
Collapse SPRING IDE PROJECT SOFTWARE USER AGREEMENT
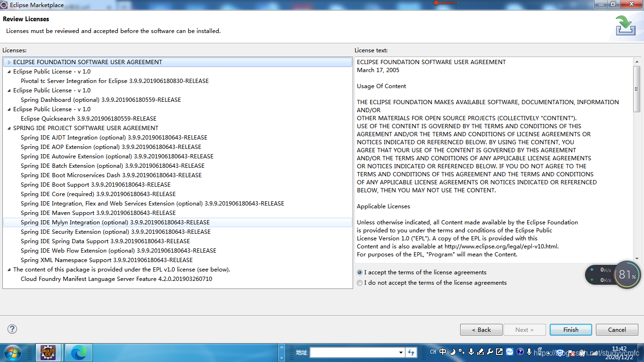[9, 128]
